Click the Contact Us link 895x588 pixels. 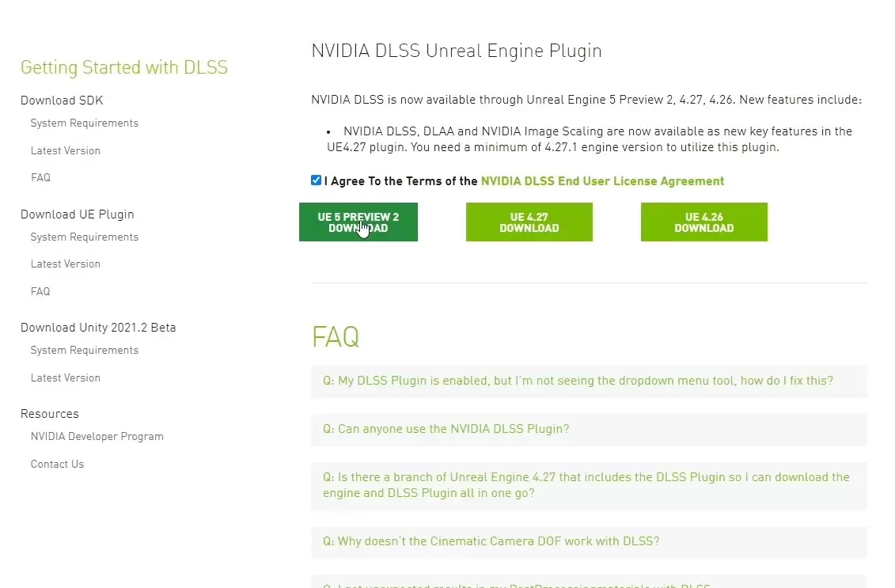pos(57,464)
